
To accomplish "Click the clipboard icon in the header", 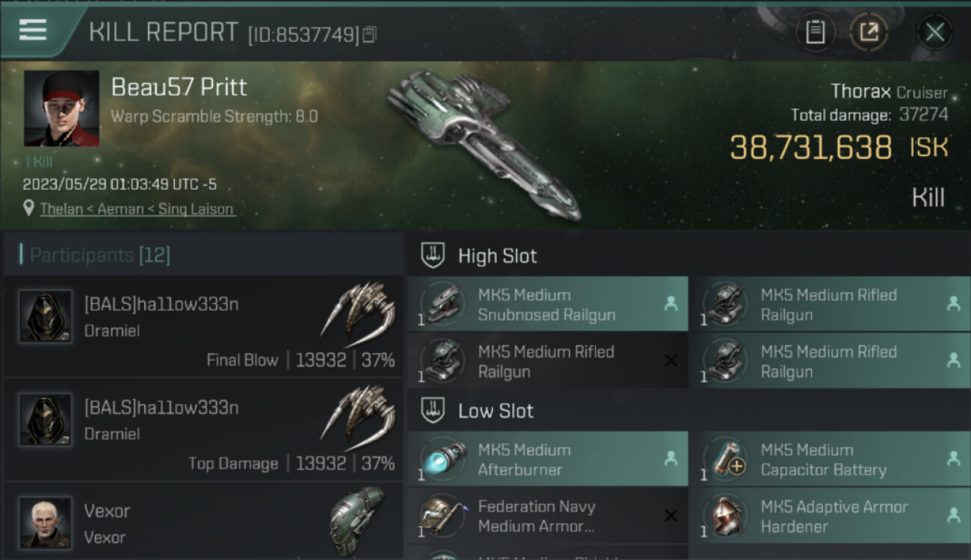I will click(x=815, y=32).
